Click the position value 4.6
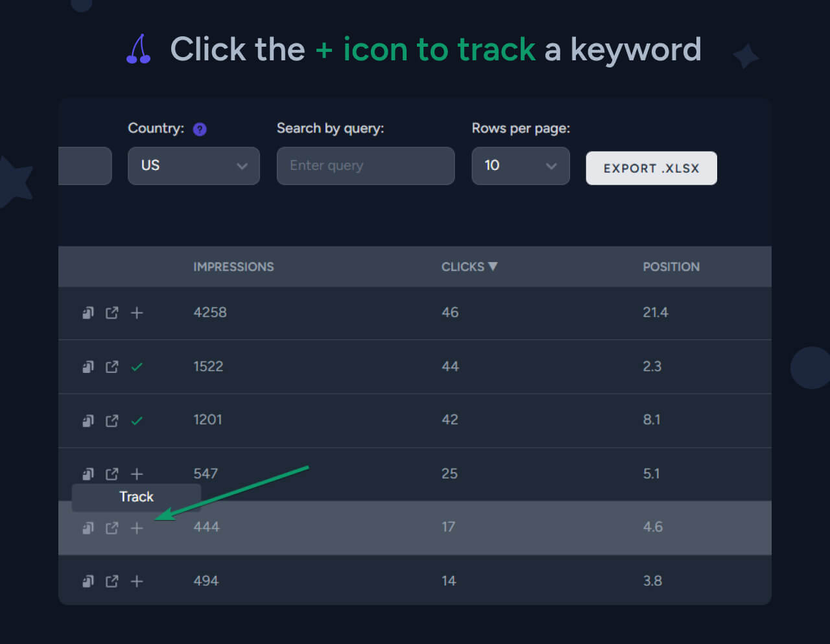Viewport: 830px width, 644px height. tap(653, 527)
